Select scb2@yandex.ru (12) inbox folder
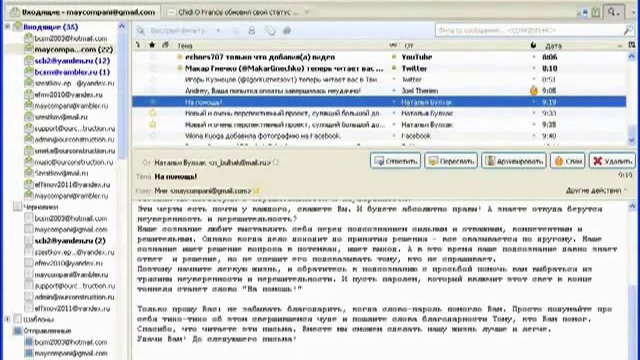640x360 pixels. 72,61
